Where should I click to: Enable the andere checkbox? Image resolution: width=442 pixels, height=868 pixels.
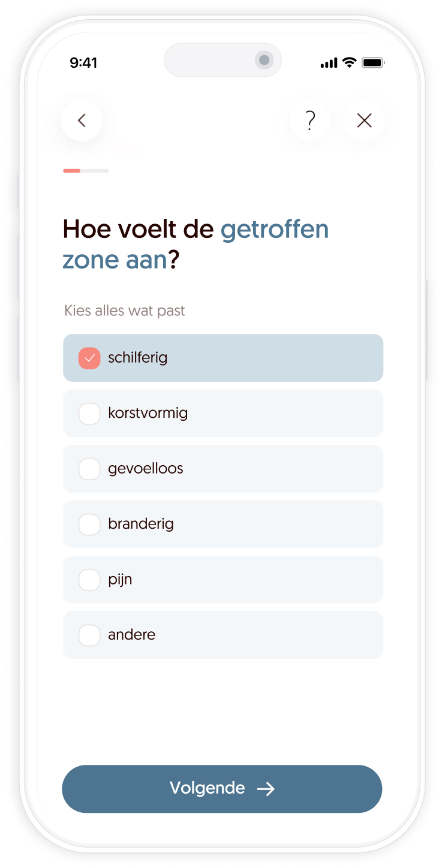point(89,635)
